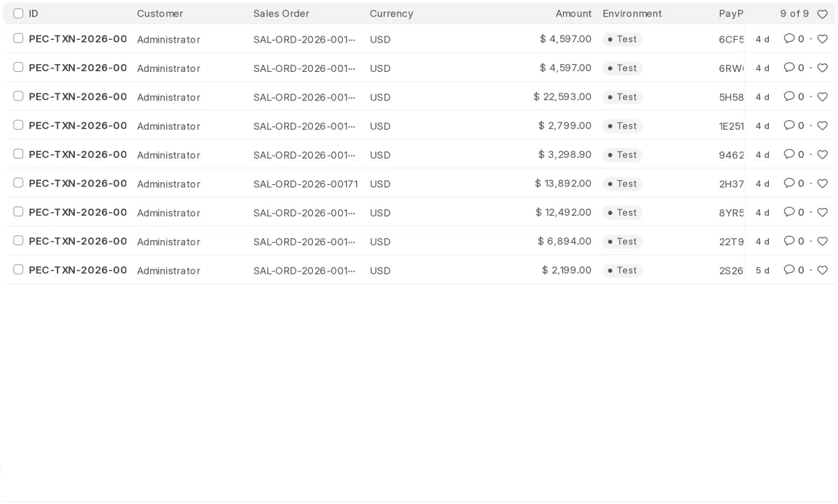Click the PayPal ID starting 5H58
Viewport: 838px width, 504px height.
click(731, 98)
